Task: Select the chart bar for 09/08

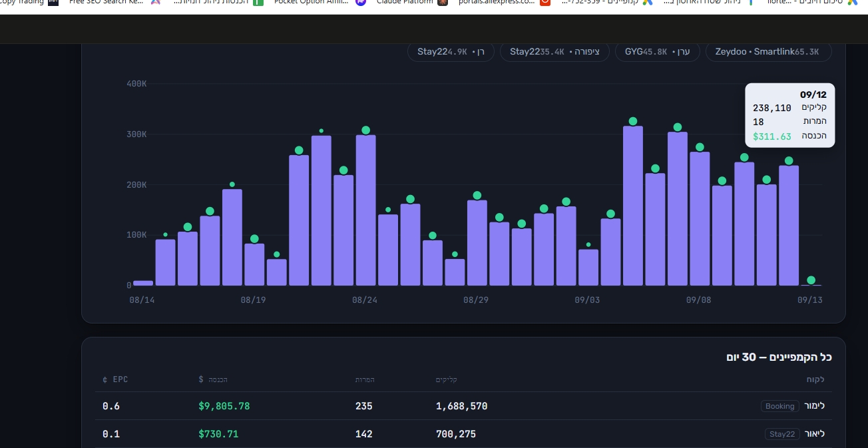Action: click(x=700, y=219)
